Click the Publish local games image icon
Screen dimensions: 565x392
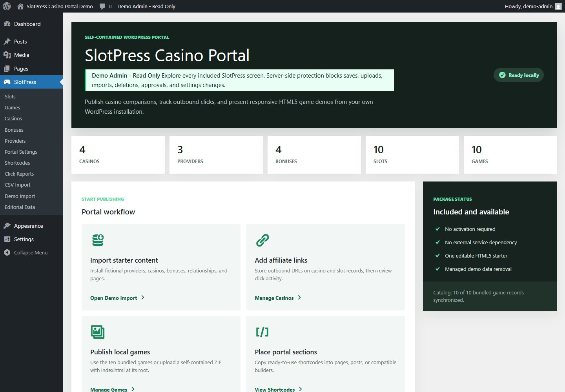98,332
